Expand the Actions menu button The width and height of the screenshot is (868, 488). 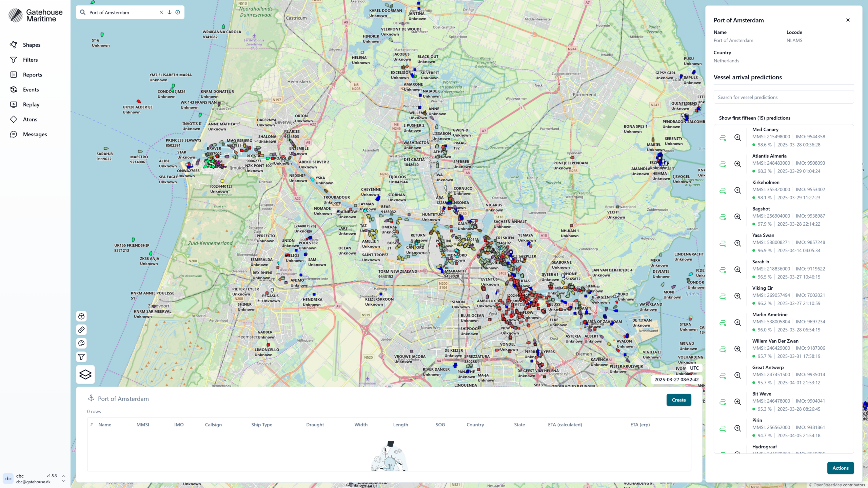click(840, 468)
